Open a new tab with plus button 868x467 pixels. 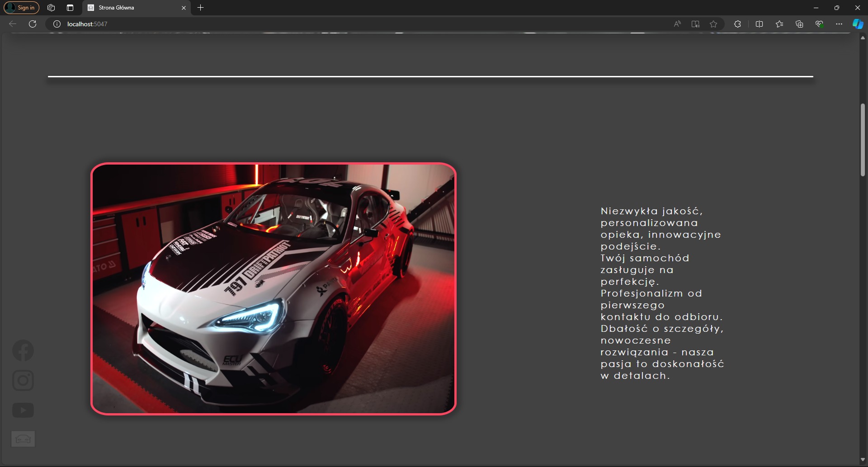201,8
